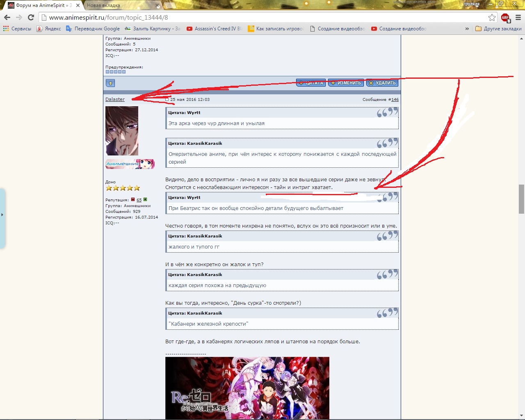Screen dimensions: 525x420
Task: Click the vertical scrollbar thumb
Action: [521, 199]
